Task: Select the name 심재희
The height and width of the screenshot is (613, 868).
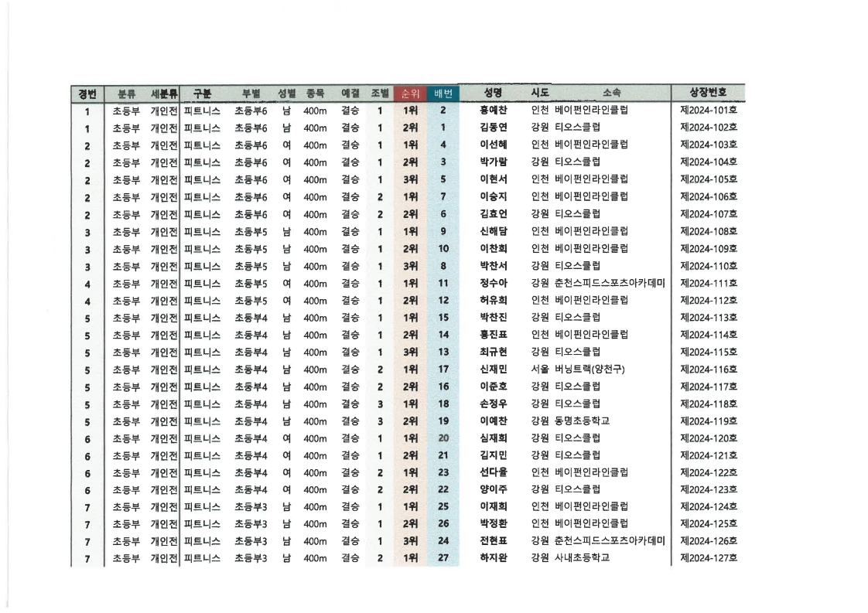Action: click(x=494, y=438)
